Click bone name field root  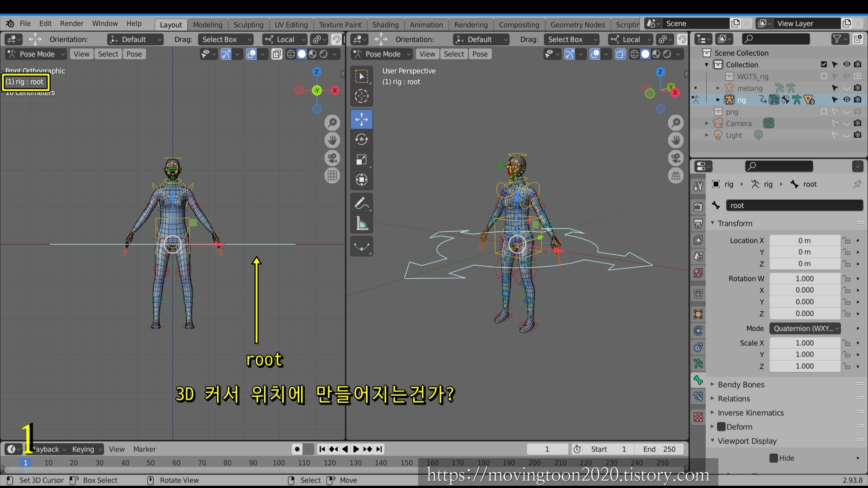tap(794, 206)
